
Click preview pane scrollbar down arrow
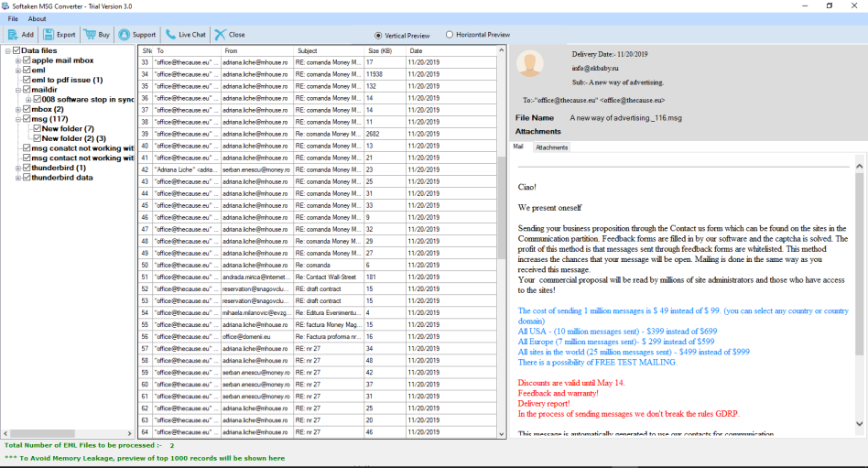click(859, 424)
